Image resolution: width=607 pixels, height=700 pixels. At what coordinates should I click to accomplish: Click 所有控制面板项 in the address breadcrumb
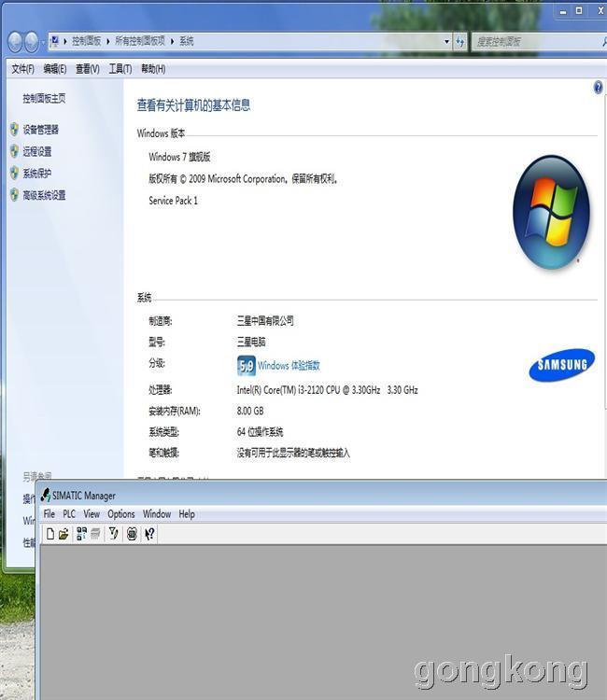140,41
